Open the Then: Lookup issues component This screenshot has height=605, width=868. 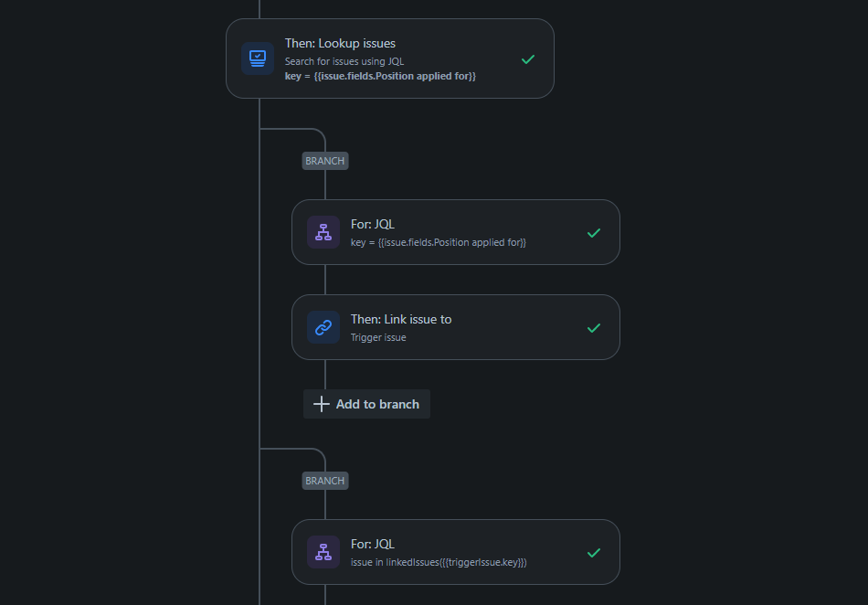point(390,58)
